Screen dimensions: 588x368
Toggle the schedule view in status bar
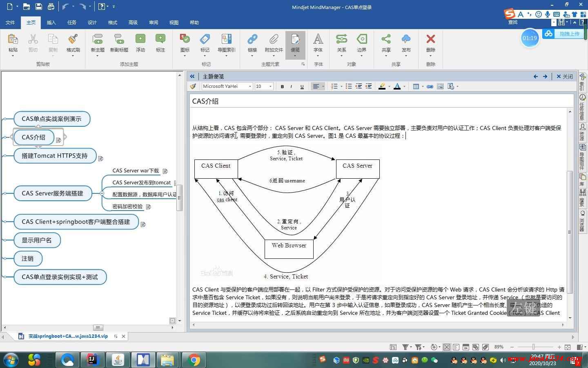pyautogui.click(x=466, y=347)
